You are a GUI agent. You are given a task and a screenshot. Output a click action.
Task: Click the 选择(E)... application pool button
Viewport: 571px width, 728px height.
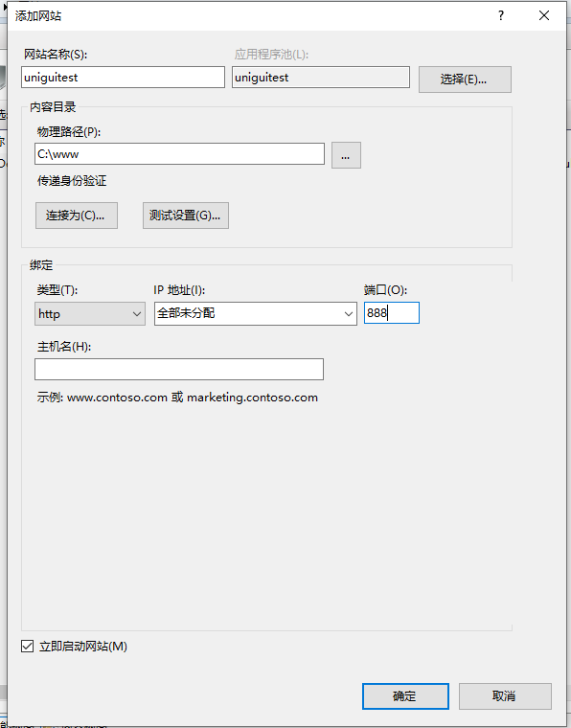(x=465, y=80)
